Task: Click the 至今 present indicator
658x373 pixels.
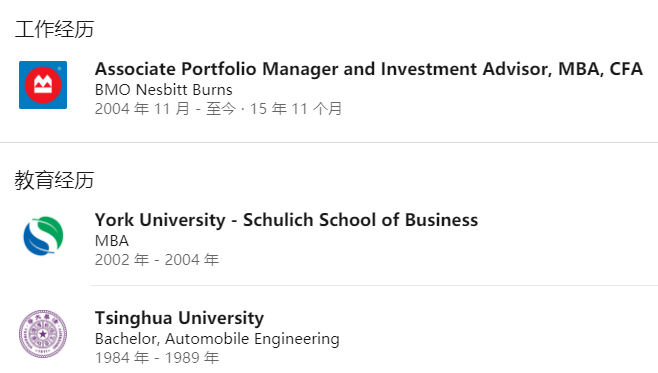Action: [x=221, y=109]
